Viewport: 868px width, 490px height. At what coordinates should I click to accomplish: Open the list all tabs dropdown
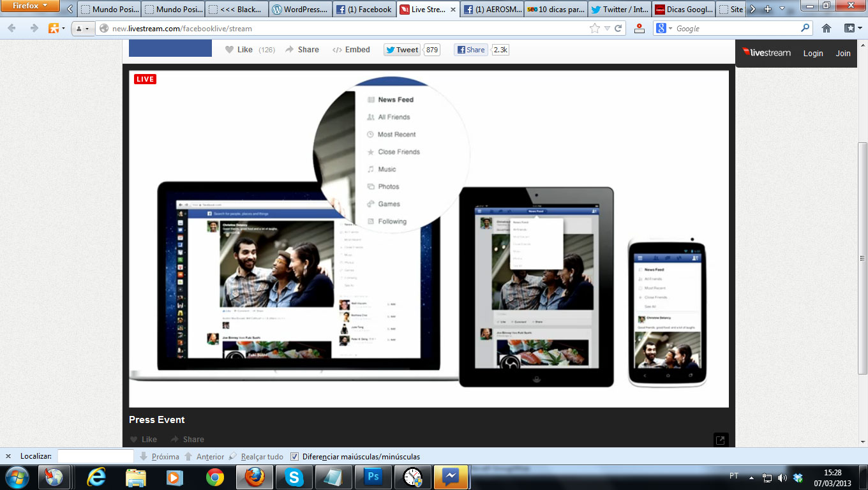(782, 9)
